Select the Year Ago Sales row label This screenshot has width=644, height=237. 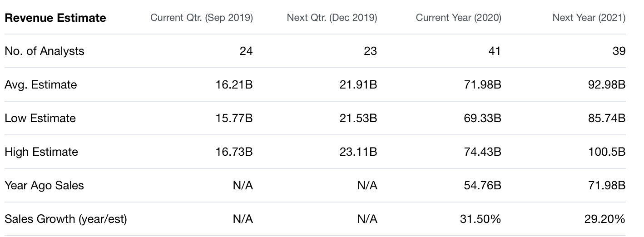(x=44, y=186)
